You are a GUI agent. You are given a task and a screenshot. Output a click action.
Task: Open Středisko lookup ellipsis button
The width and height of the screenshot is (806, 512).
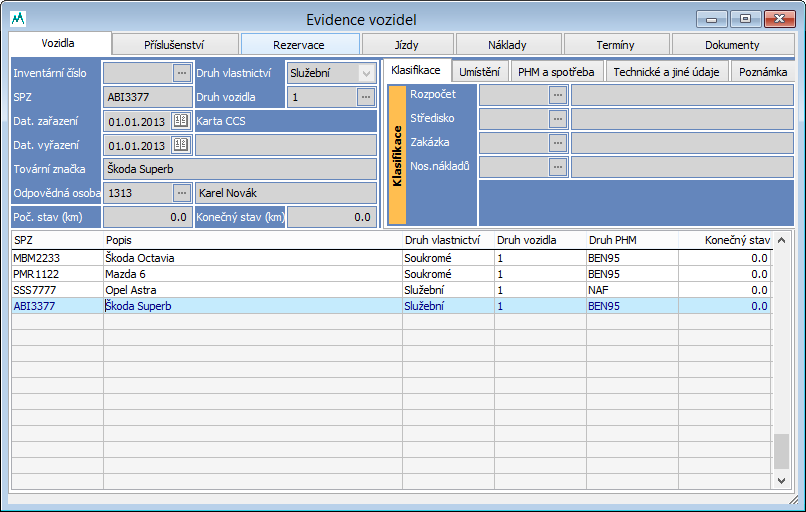tap(558, 118)
